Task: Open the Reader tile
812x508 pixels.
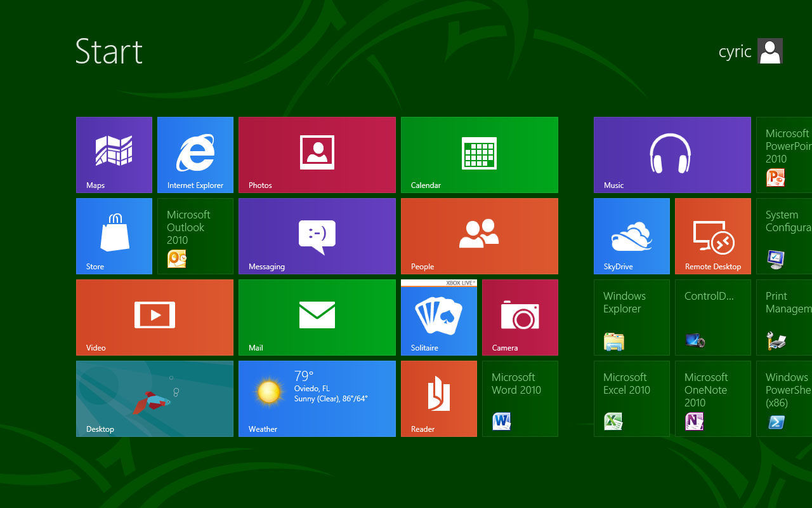Action: (439, 399)
